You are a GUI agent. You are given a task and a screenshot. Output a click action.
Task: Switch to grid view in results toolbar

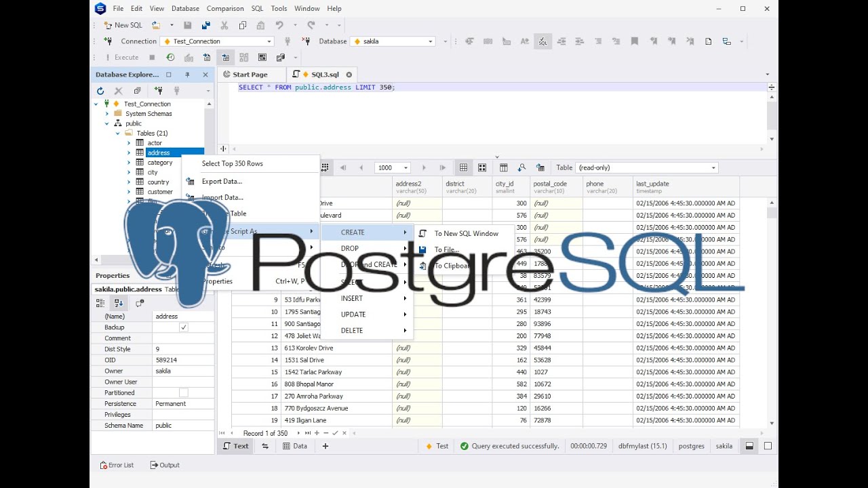pos(463,167)
